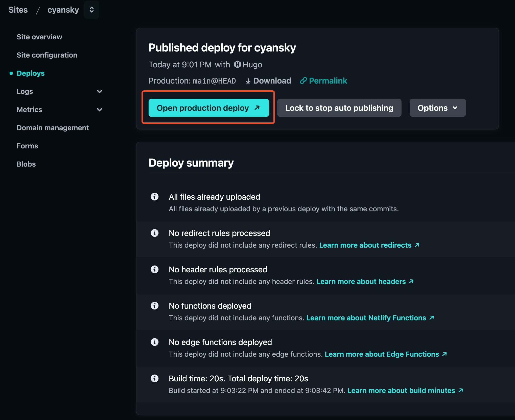Click the Permalink chain icon
Image resolution: width=515 pixels, height=420 pixels.
[303, 81]
